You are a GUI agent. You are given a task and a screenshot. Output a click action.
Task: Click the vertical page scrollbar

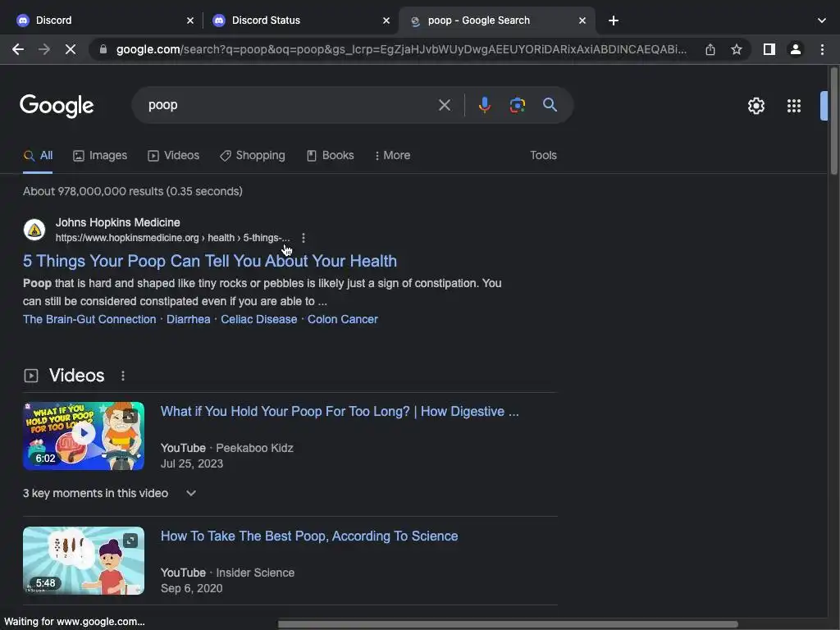tap(834, 121)
